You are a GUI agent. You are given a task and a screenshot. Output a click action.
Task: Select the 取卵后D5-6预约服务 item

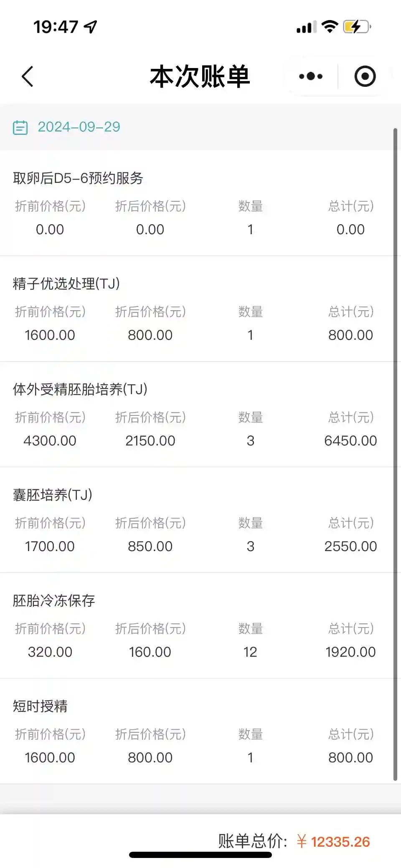tap(78, 178)
